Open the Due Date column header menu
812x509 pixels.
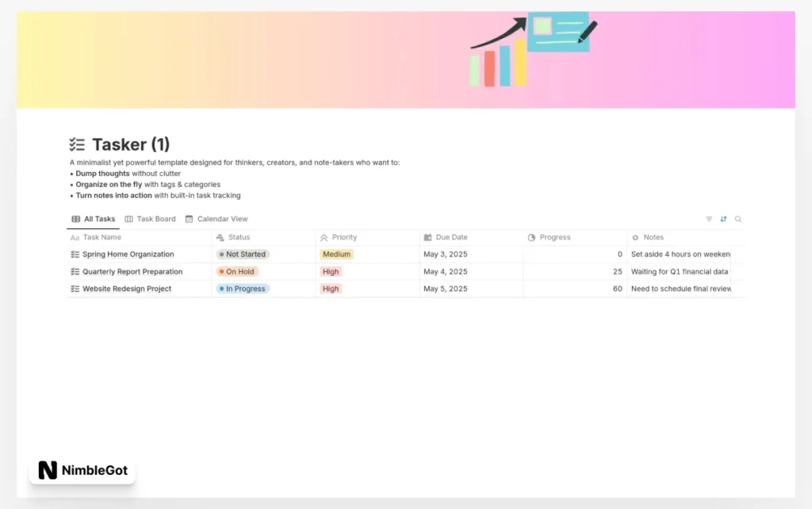tap(471, 237)
